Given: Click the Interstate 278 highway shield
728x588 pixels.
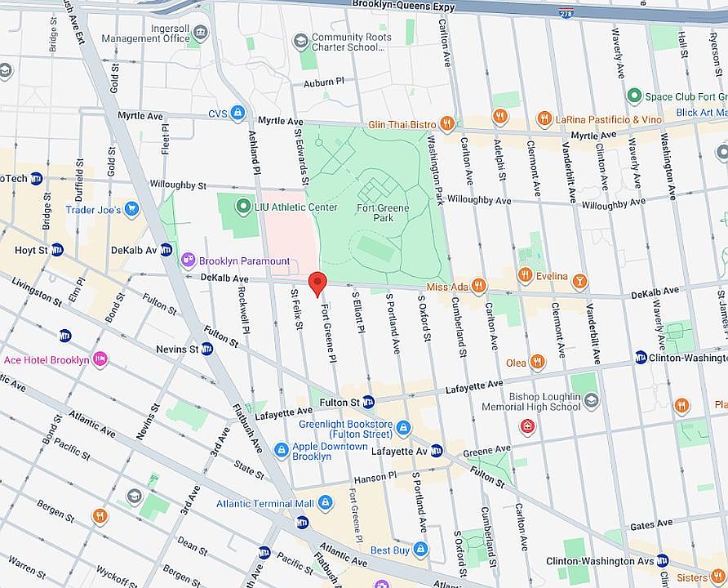Looking at the screenshot, I should pyautogui.click(x=566, y=13).
